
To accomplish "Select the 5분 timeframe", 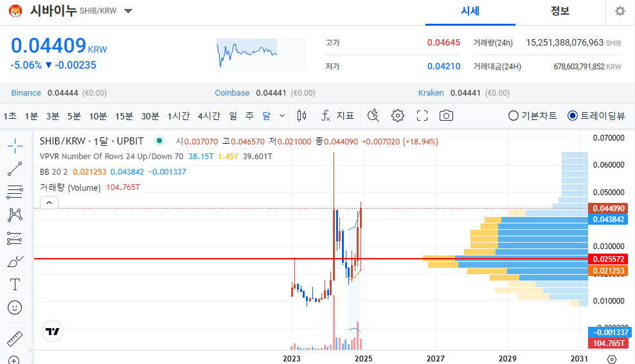I will [x=74, y=116].
